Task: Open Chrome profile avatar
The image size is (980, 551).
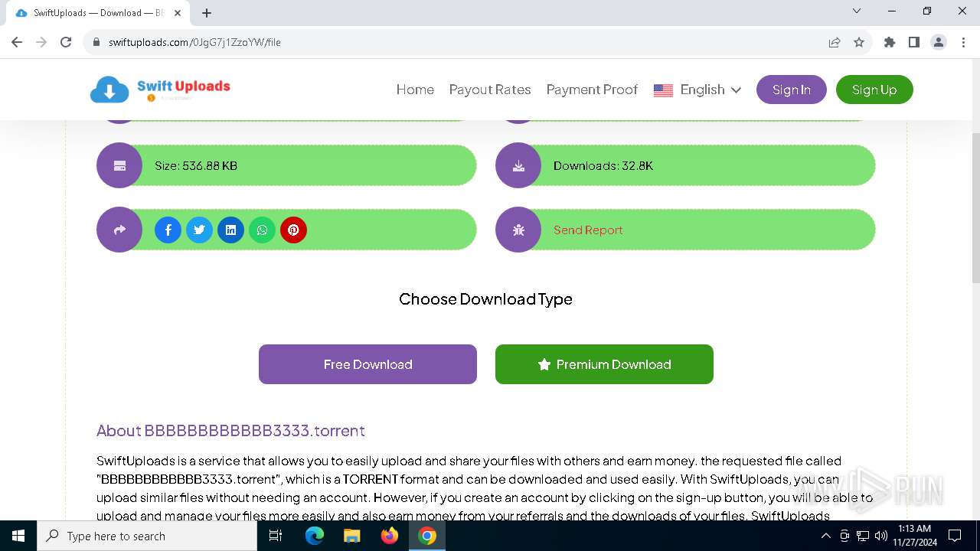Action: pos(939,42)
